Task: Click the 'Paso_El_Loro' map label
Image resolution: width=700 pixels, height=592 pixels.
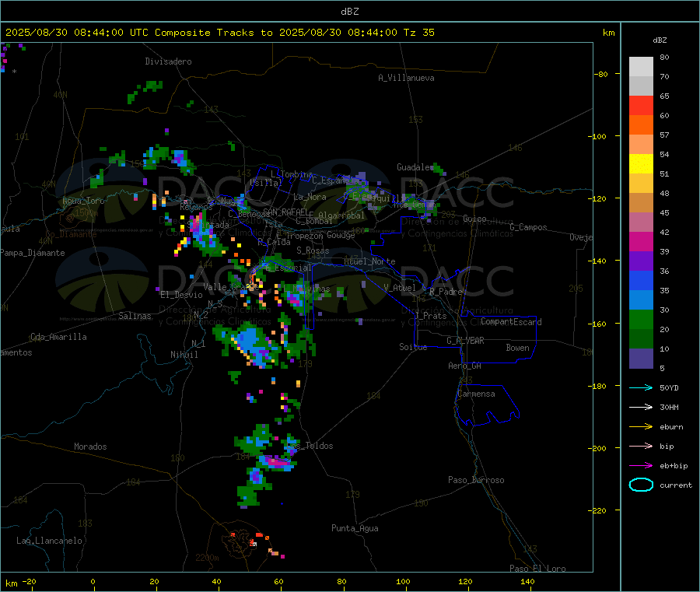Action: 537,569
